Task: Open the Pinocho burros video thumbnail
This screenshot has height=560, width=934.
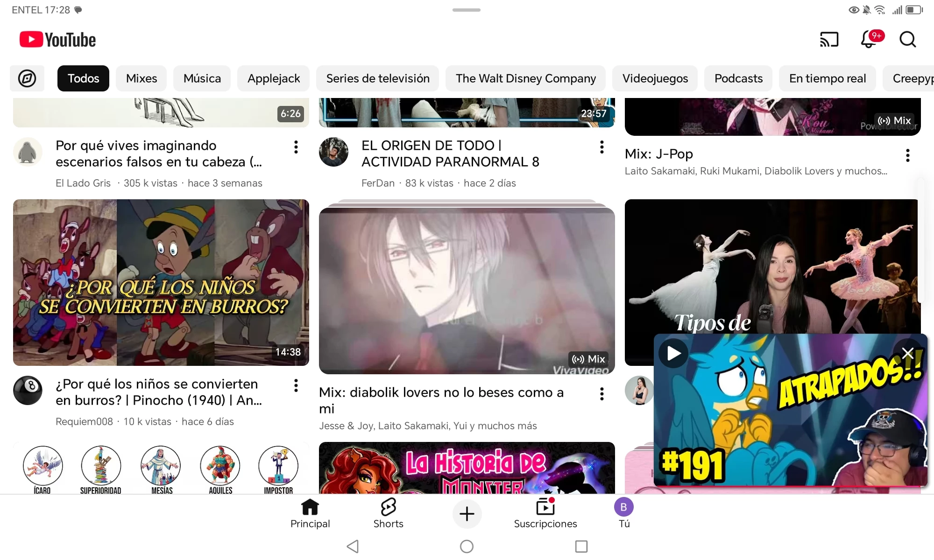Action: [x=161, y=282]
